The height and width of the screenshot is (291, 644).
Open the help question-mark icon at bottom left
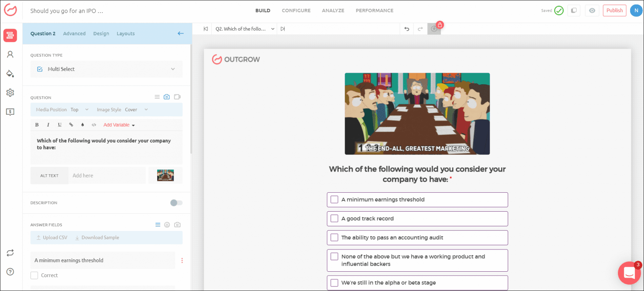tap(10, 271)
